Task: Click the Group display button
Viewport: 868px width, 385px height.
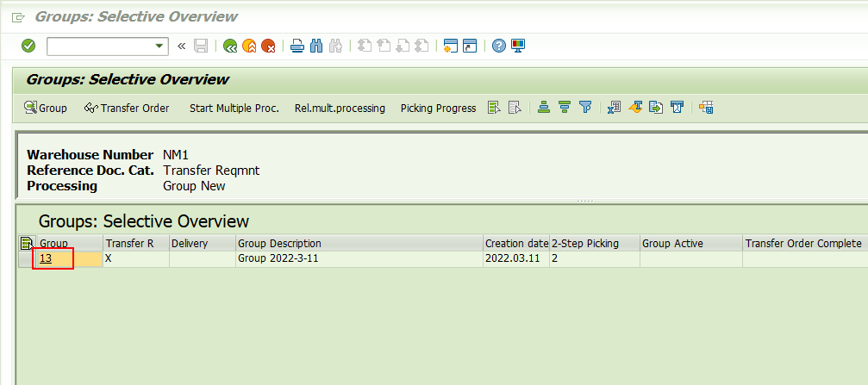Action: click(x=46, y=108)
